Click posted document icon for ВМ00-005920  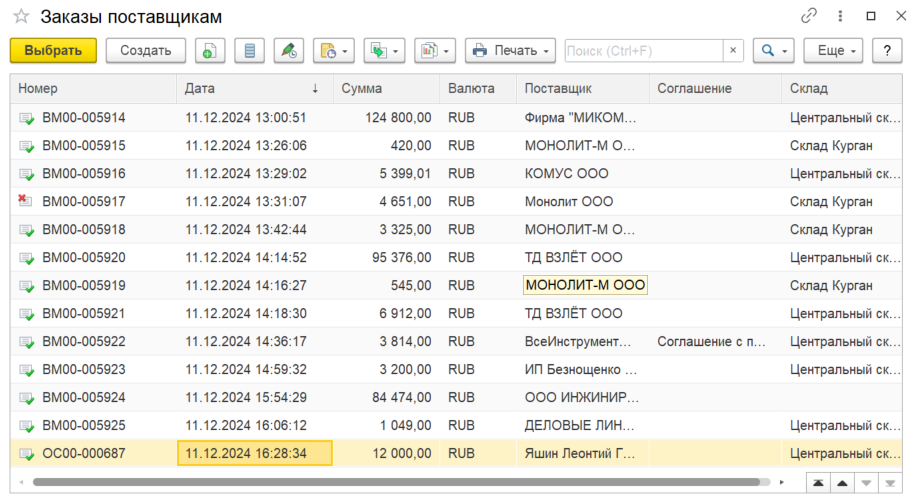(x=26, y=258)
